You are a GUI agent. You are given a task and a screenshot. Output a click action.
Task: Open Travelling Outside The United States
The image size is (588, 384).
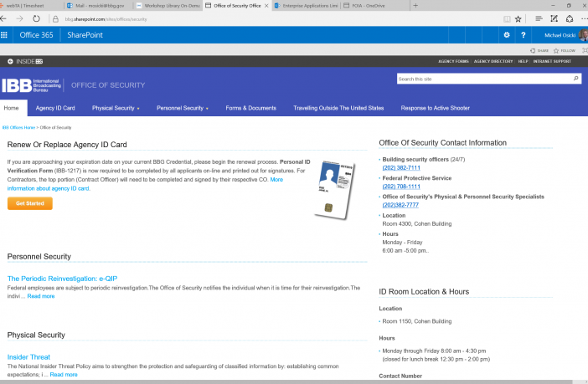(x=338, y=108)
